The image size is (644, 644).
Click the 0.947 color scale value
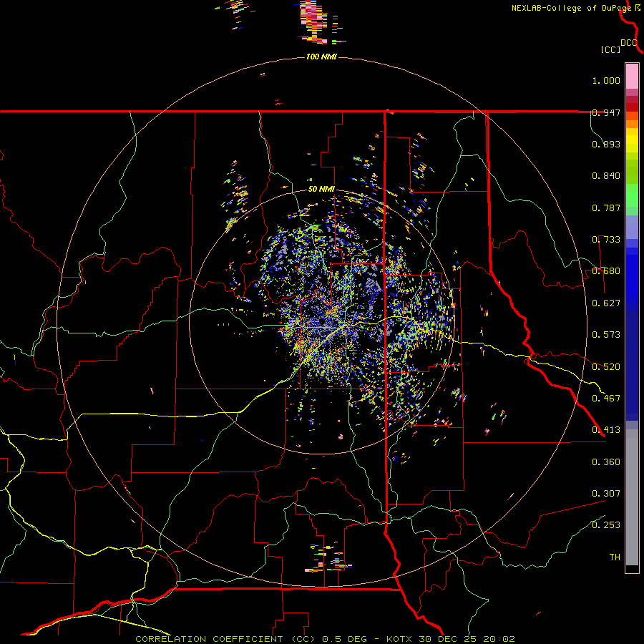pyautogui.click(x=606, y=112)
